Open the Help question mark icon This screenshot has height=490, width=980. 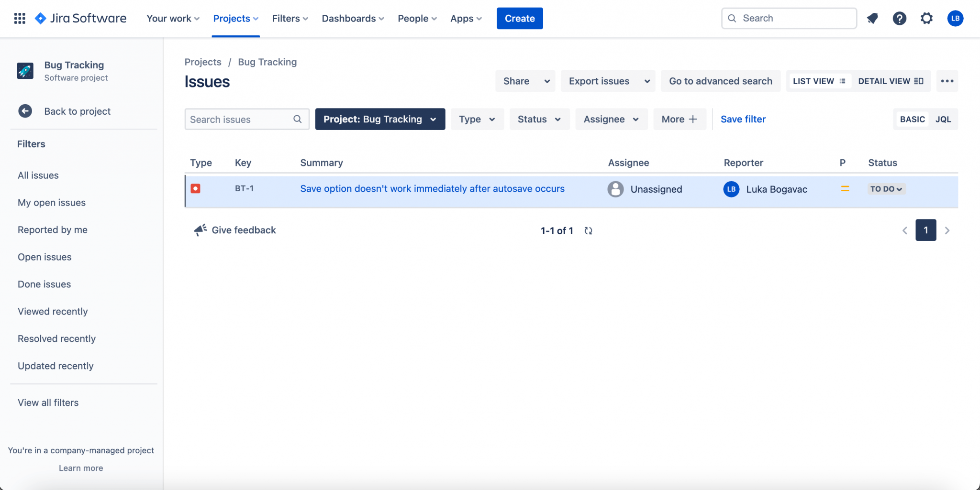click(900, 18)
